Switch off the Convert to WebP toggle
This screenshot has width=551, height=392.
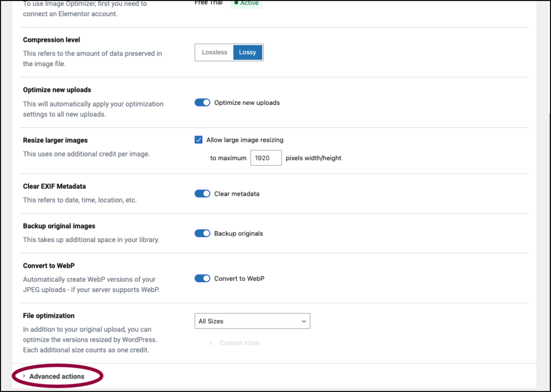pyautogui.click(x=202, y=279)
